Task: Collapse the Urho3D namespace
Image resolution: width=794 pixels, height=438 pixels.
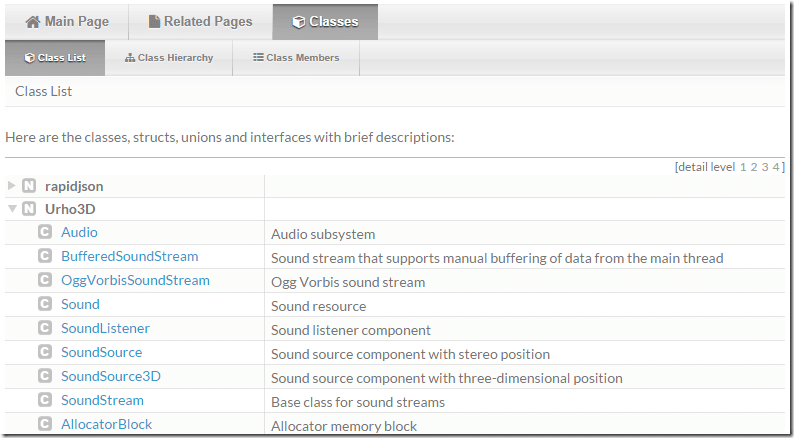Action: click(x=13, y=208)
